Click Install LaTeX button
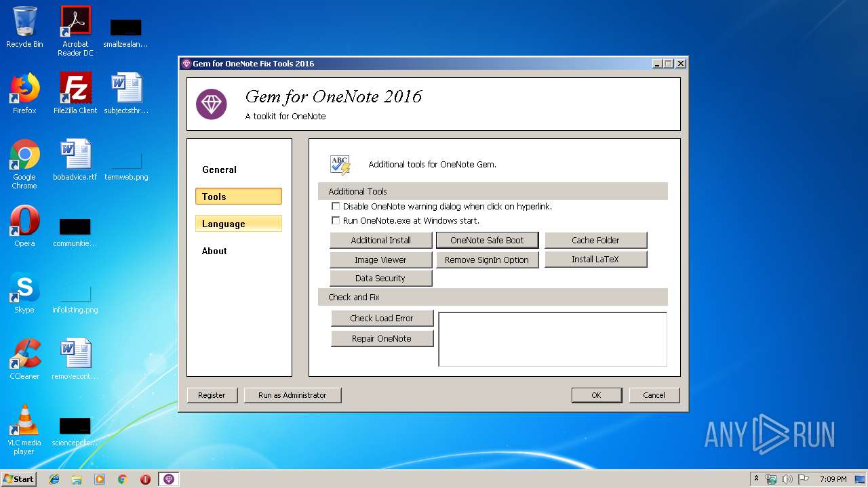The width and height of the screenshot is (868, 488). [x=595, y=259]
